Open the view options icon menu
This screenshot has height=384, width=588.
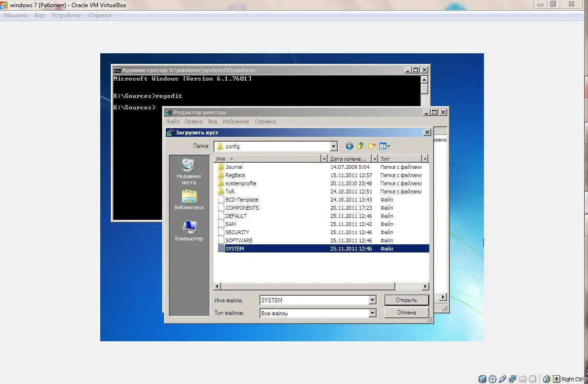click(385, 146)
